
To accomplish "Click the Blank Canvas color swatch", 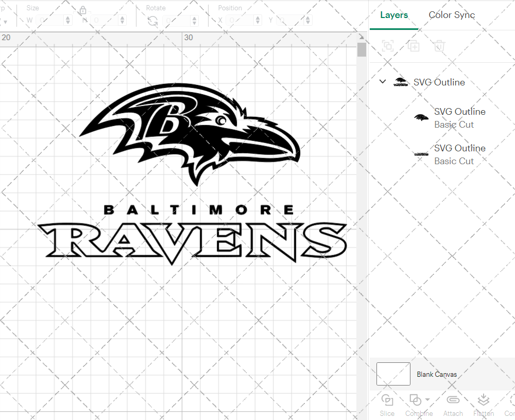I will pos(393,374).
